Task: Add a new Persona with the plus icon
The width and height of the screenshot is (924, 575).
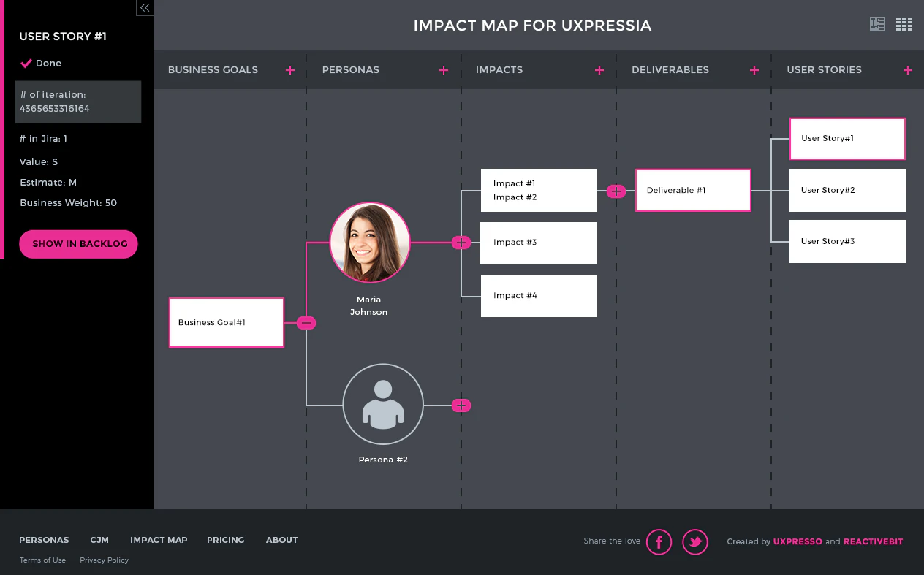Action: [x=444, y=69]
